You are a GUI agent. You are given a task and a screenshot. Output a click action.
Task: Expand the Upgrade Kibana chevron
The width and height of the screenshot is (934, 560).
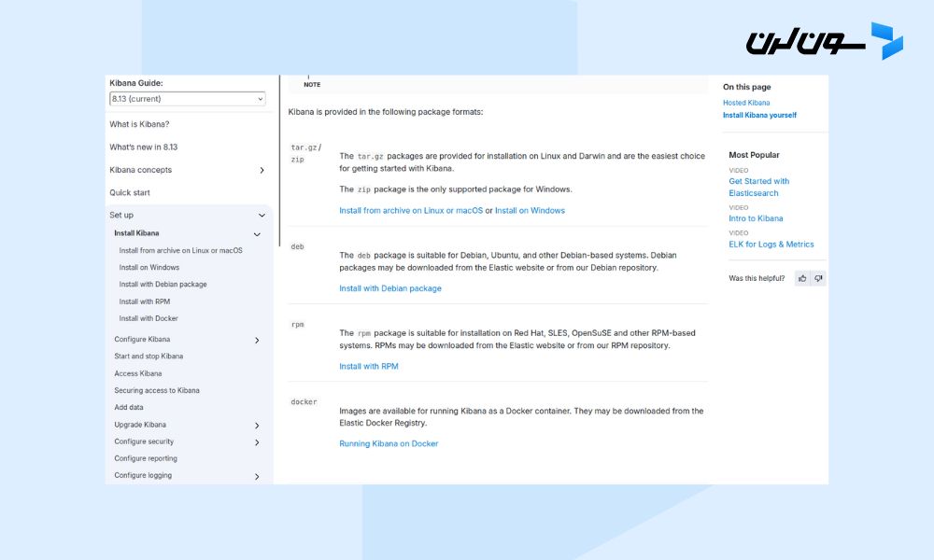(257, 426)
